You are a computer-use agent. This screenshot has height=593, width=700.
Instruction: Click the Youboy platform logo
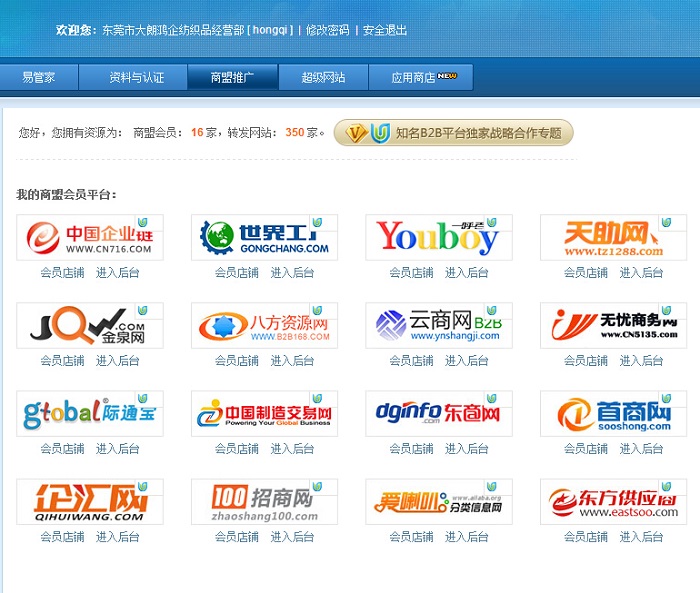(438, 237)
